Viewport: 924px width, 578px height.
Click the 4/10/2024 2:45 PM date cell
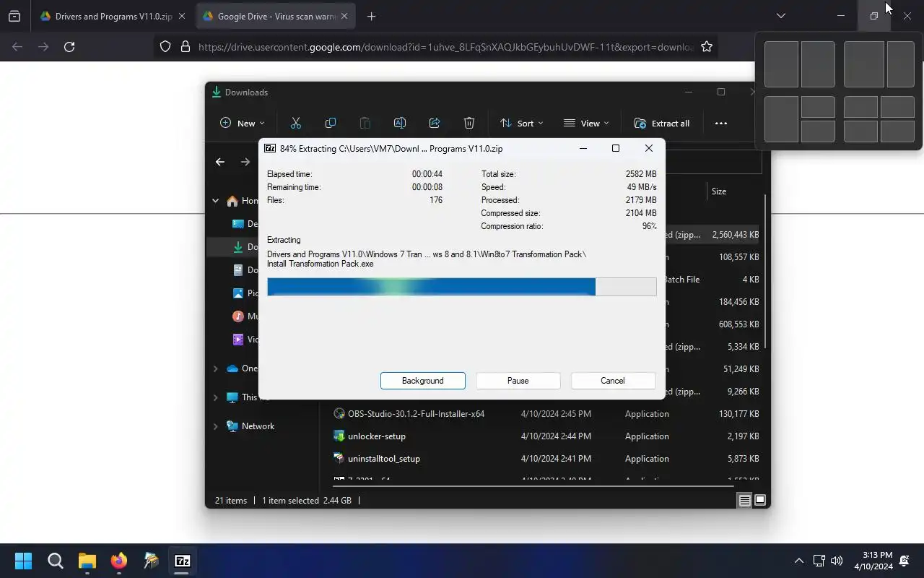pyautogui.click(x=556, y=414)
